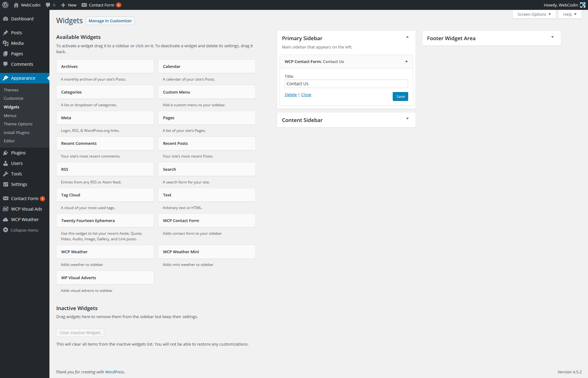The image size is (588, 378).
Task: Click the Collapse menu arrow icon
Action: 6,230
